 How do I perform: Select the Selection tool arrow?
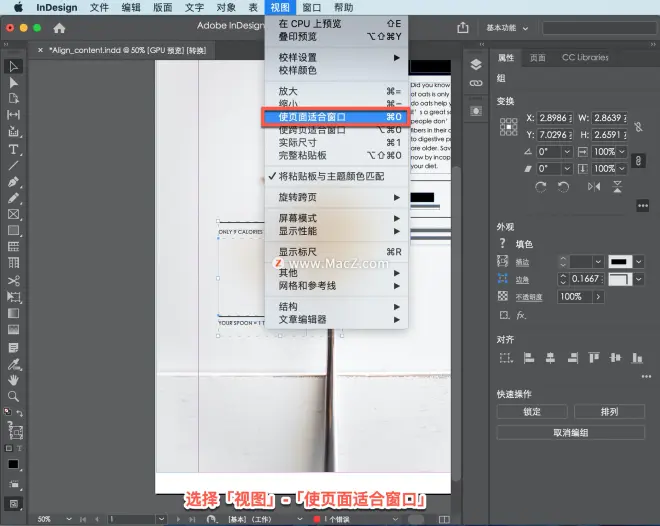click(13, 66)
